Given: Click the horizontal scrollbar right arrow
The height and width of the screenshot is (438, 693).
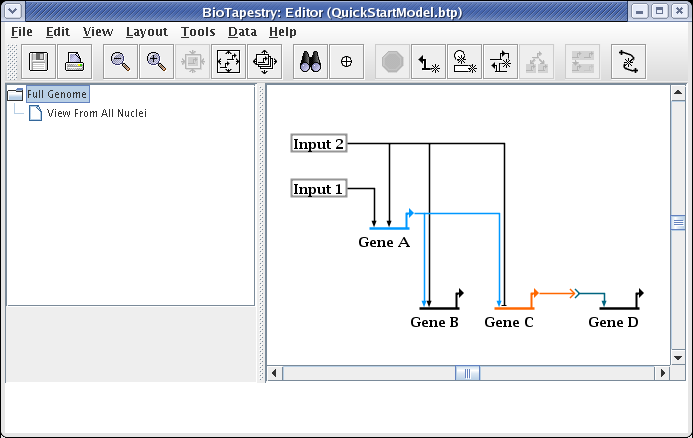Looking at the screenshot, I should pos(662,373).
